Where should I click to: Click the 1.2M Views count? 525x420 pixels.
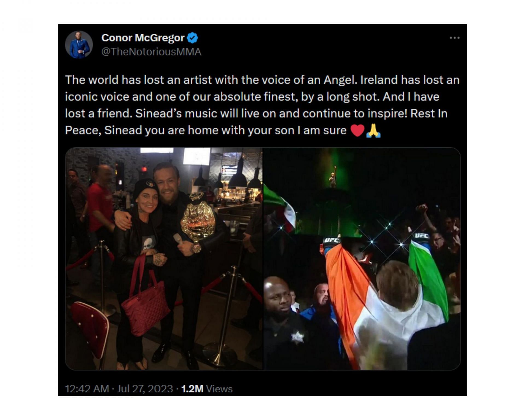pyautogui.click(x=207, y=389)
